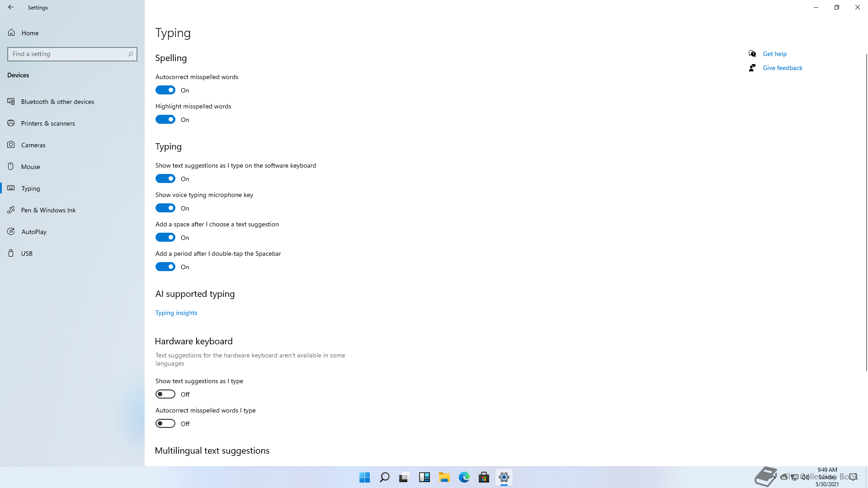Toggle Show voice typing microphone key
Image resolution: width=868 pixels, height=488 pixels.
tap(165, 208)
